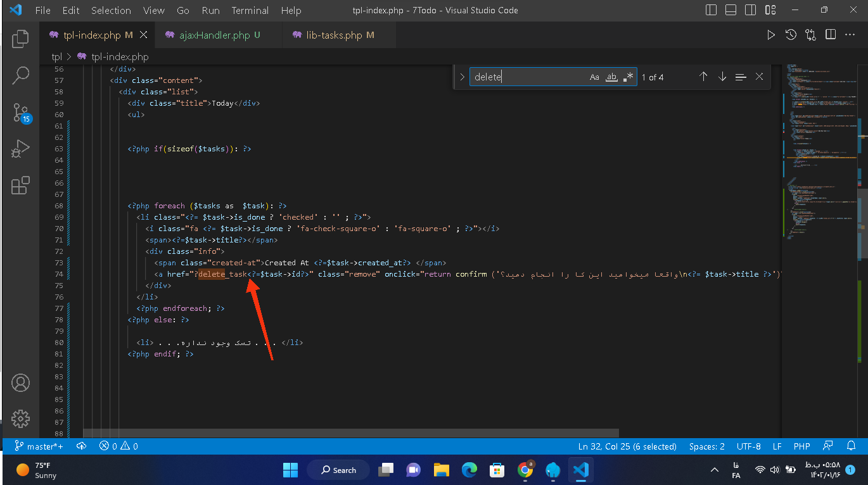Click the Synchronize Changes cloud icon
This screenshot has width=868, height=485.
(x=82, y=446)
